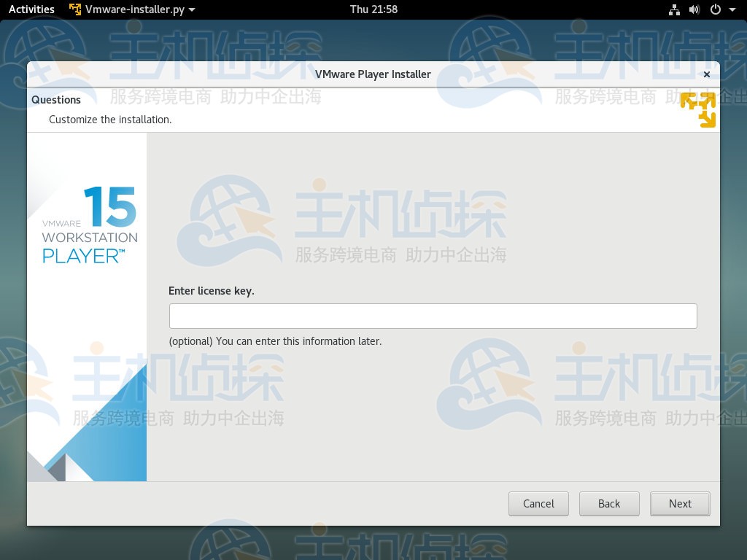This screenshot has width=747, height=560.
Task: Expand the arrow next to Vmware-installer.py
Action: [x=190, y=9]
